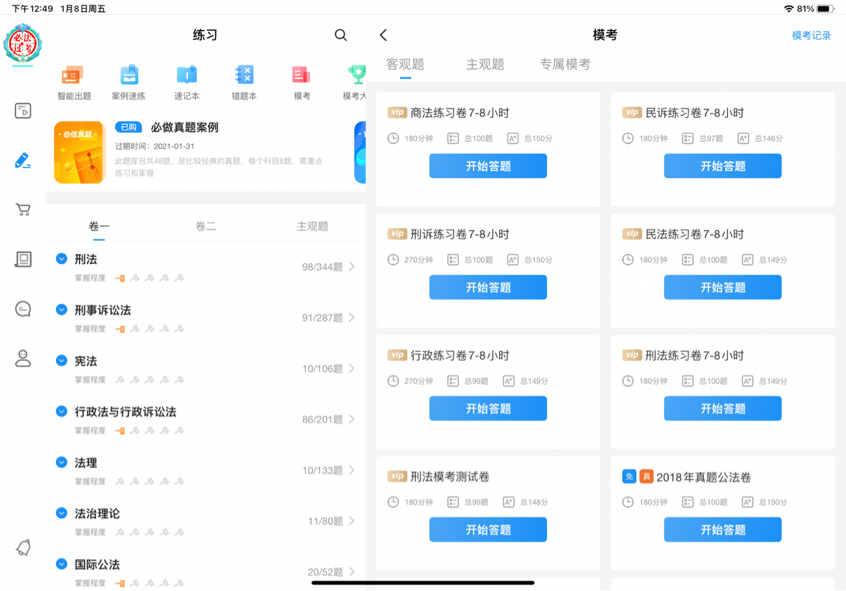Tap the round app logo avatar
Image resolution: width=846 pixels, height=591 pixels.
[23, 43]
